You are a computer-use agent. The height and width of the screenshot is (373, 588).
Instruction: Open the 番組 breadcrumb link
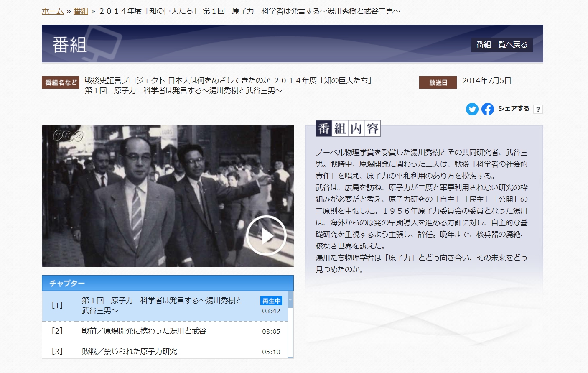(81, 11)
